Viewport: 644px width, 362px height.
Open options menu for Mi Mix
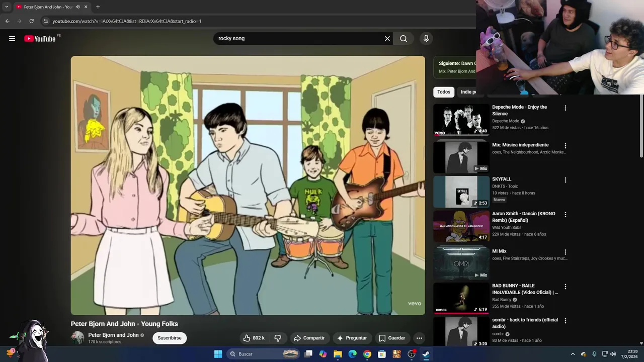click(x=566, y=252)
